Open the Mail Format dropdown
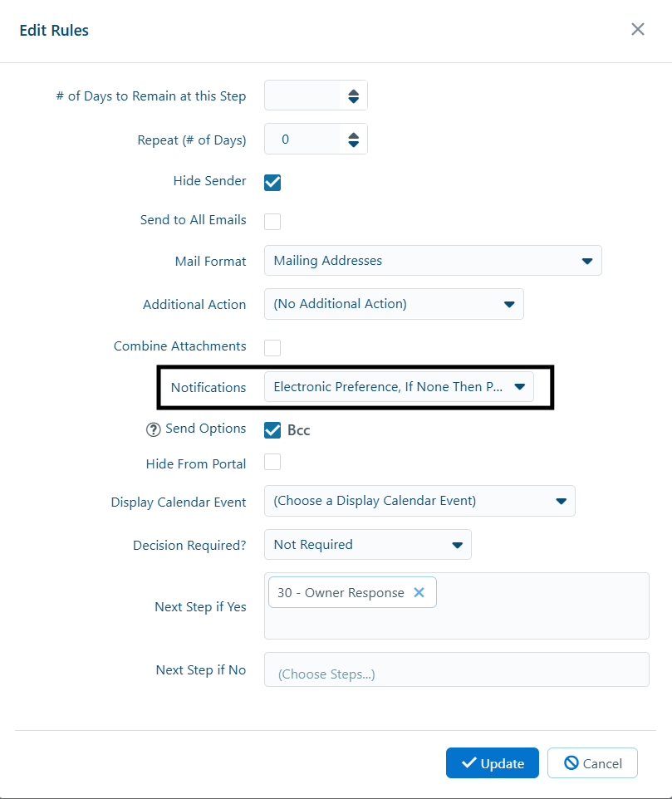 433,261
